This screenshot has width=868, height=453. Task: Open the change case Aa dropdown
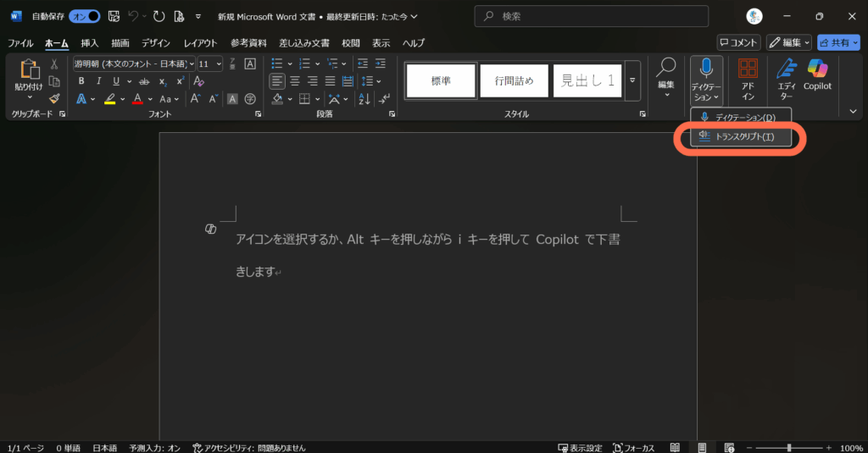tap(169, 99)
